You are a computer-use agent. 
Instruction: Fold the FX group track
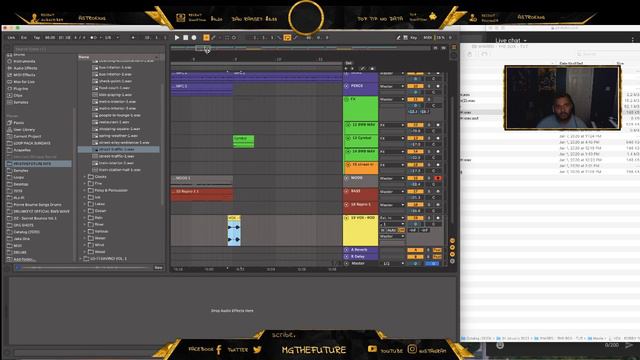coord(347,99)
